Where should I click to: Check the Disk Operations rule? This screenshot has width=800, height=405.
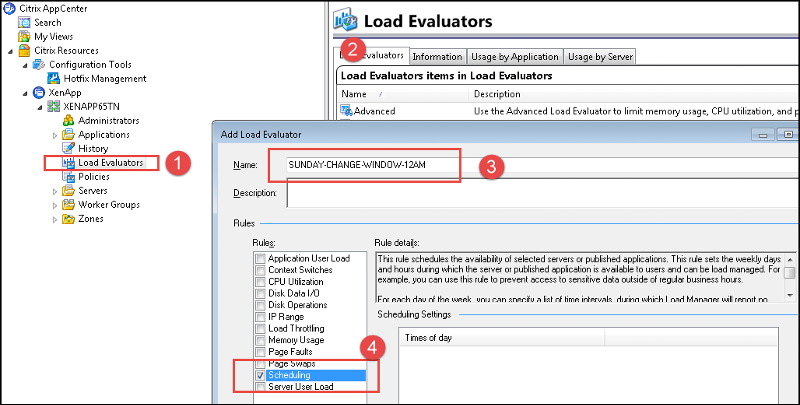pyautogui.click(x=260, y=305)
